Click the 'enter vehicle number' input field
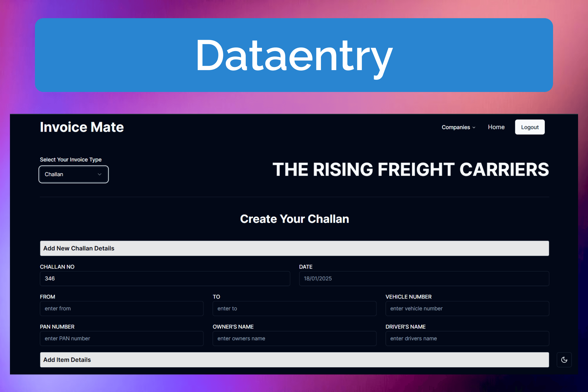This screenshot has height=392, width=588. point(467,309)
